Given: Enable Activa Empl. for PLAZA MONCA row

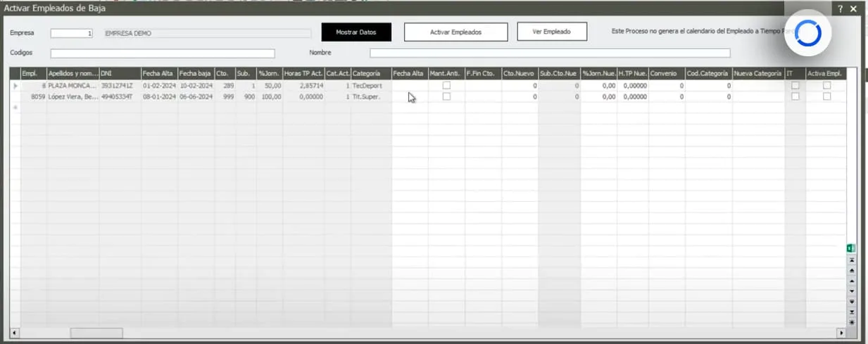Looking at the screenshot, I should 827,85.
